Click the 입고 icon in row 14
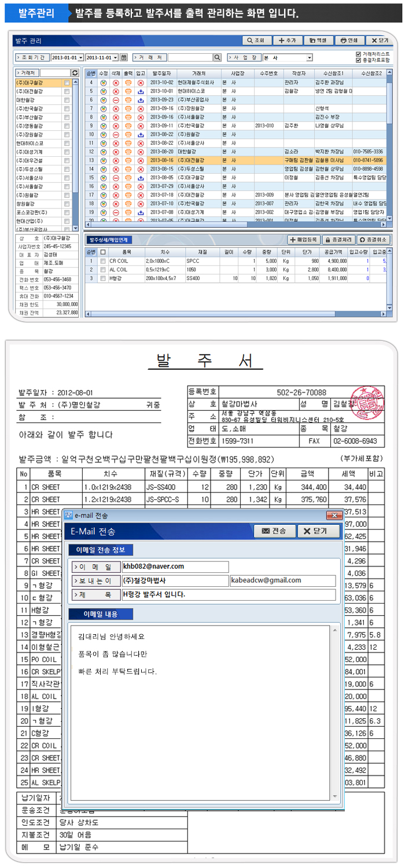This screenshot has height=868, width=405. tap(141, 168)
